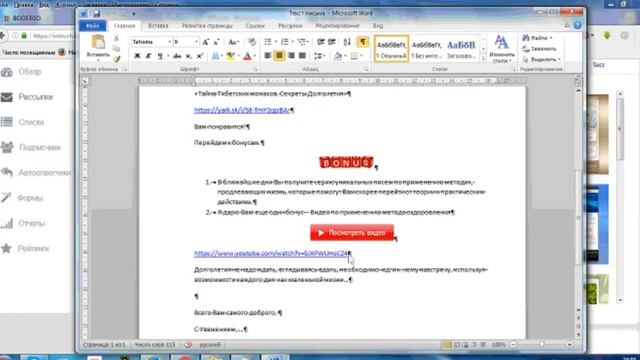Follow the yadi.sk link in document
Screen dimensions: 640x360
[x=242, y=110]
